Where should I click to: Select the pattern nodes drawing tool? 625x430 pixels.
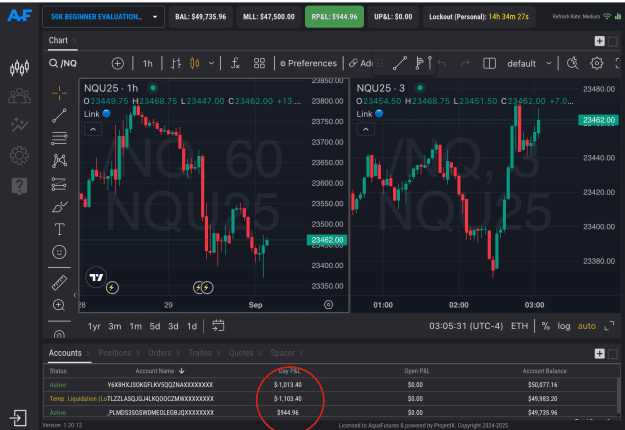pyautogui.click(x=59, y=161)
